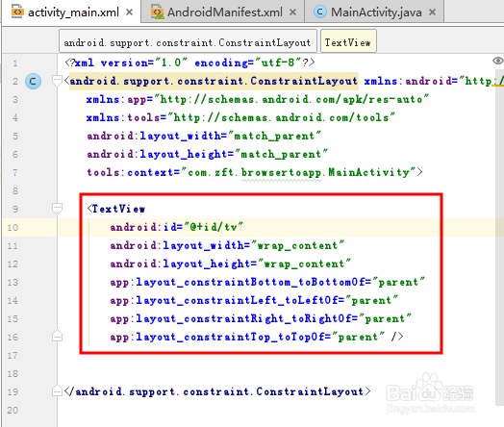This screenshot has width=504, height=427.
Task: Switch to the activity_main.xml tab
Action: click(71, 12)
